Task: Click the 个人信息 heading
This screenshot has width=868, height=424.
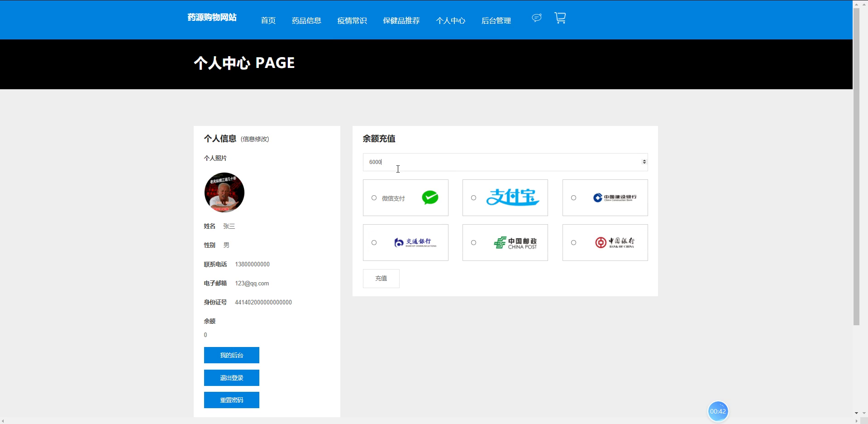Action: pyautogui.click(x=220, y=139)
